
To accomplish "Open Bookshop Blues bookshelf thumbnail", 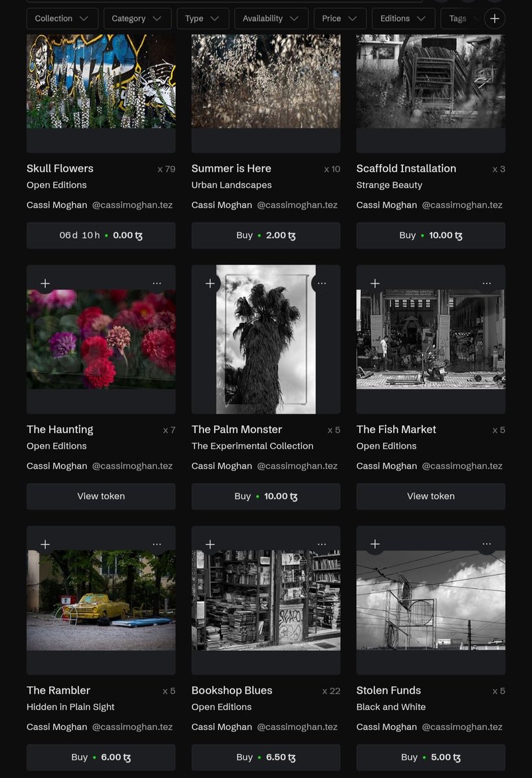I will click(266, 600).
